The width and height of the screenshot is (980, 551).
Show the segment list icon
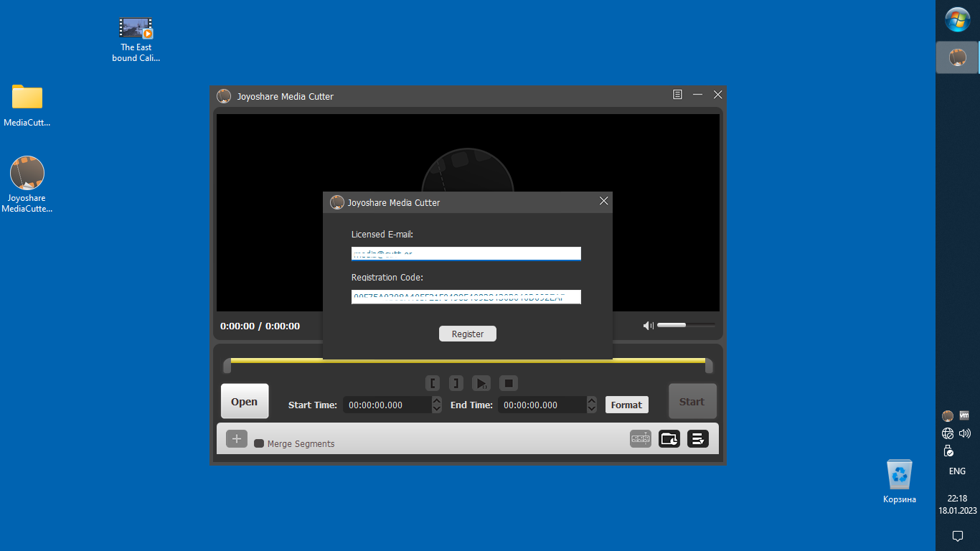(698, 438)
